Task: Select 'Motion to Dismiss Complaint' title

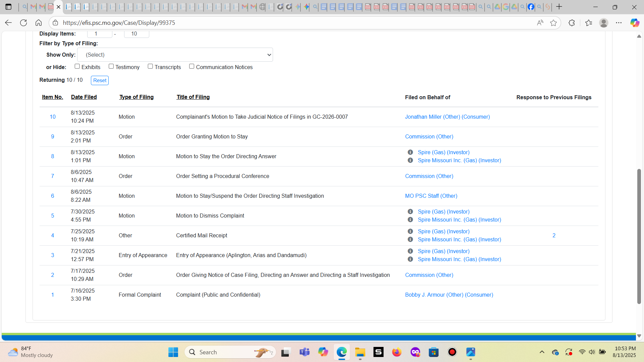Action: pos(210,216)
